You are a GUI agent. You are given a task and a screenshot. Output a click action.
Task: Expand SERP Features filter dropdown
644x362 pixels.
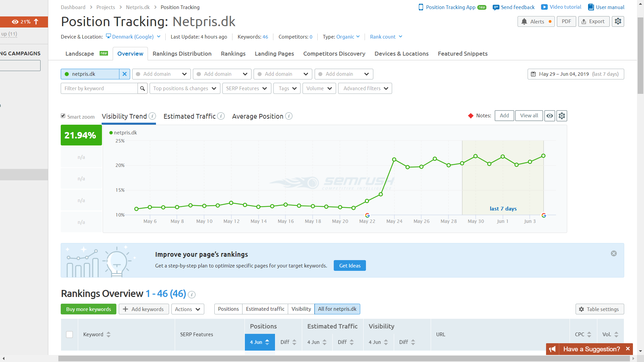click(x=247, y=88)
